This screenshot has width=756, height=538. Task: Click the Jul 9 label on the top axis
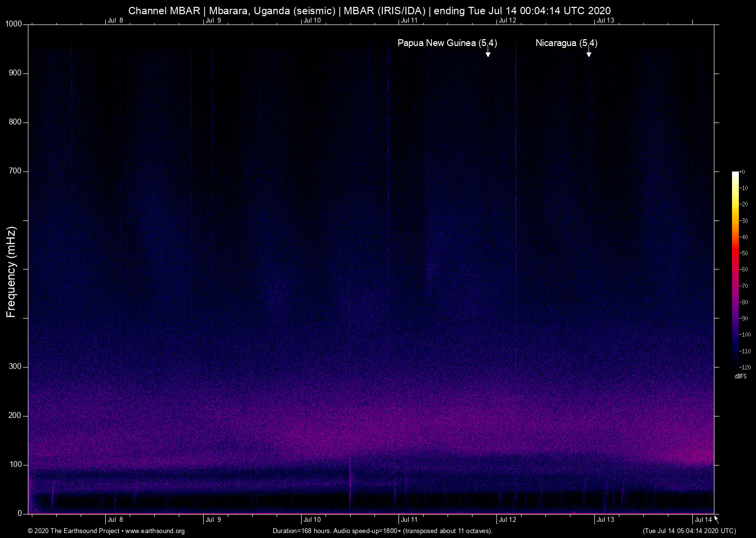[x=213, y=20]
